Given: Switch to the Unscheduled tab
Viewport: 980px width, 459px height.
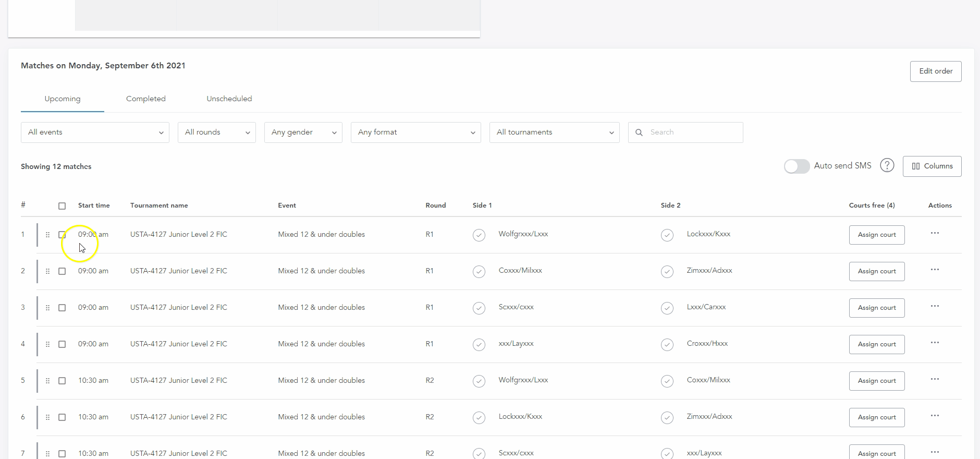Looking at the screenshot, I should pos(229,99).
